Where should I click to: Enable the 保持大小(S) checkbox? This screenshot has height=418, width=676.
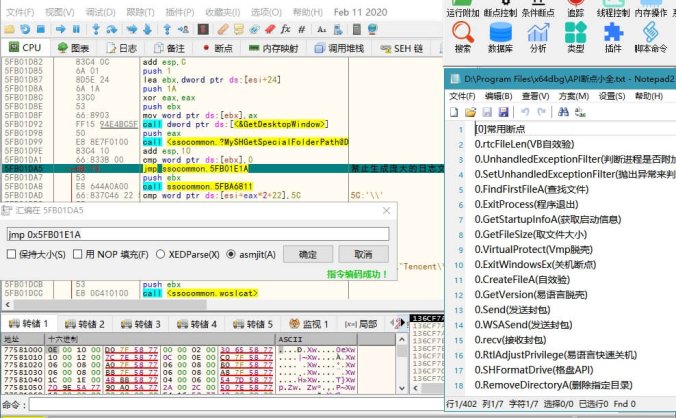click(x=12, y=254)
